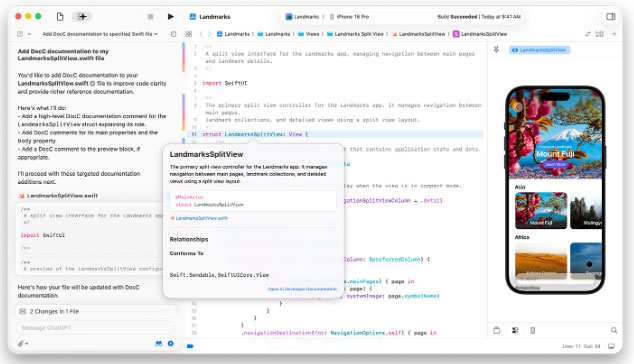The width and height of the screenshot is (634, 364).
Task: Open canvas device settings icon
Action: coord(533,330)
